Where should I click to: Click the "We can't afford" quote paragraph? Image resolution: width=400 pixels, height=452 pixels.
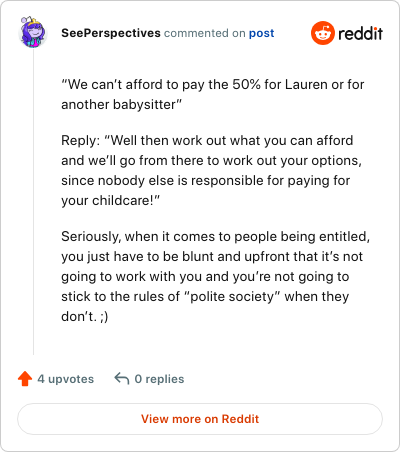pos(213,94)
